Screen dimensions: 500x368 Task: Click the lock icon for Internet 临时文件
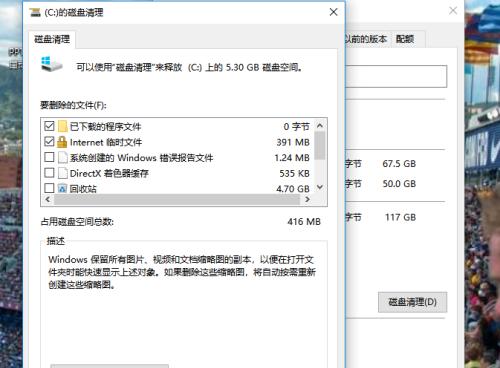[x=62, y=142]
